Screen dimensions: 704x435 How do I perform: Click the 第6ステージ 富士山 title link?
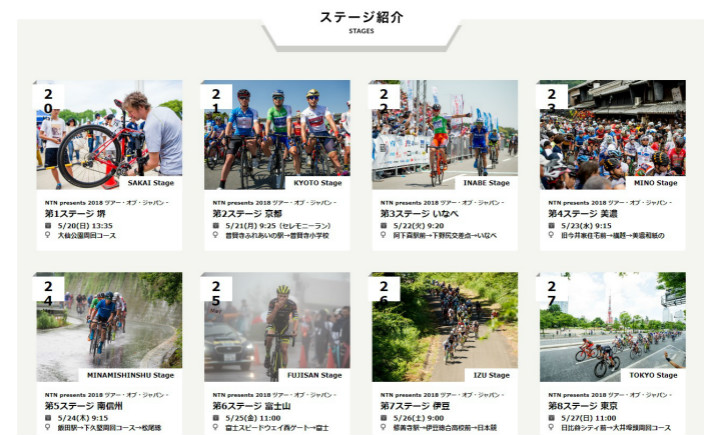(x=251, y=406)
